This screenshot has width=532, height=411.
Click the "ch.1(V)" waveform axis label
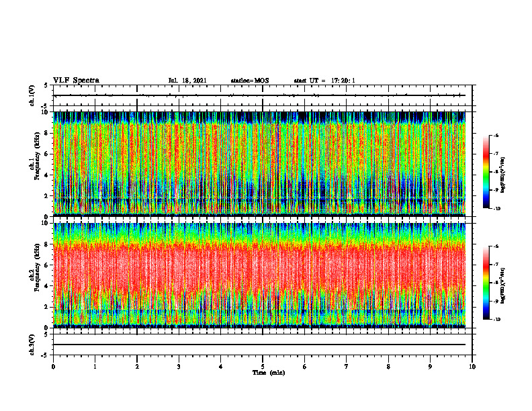tap(32, 95)
